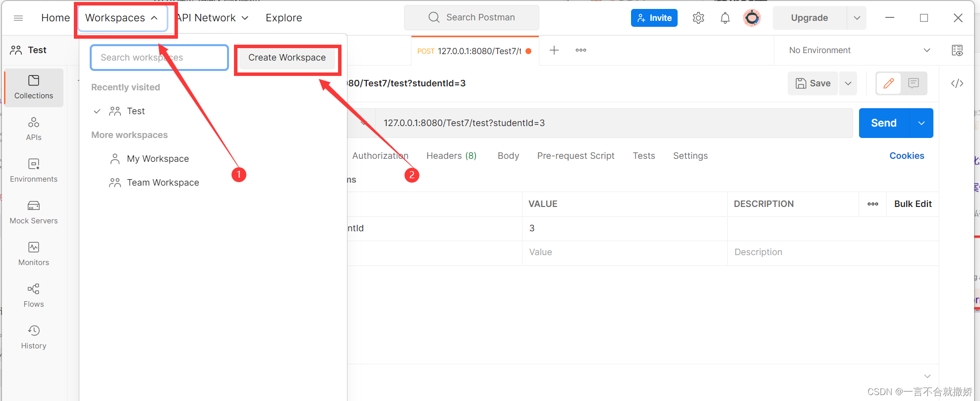
Task: Click the Invite button
Action: 654,18
